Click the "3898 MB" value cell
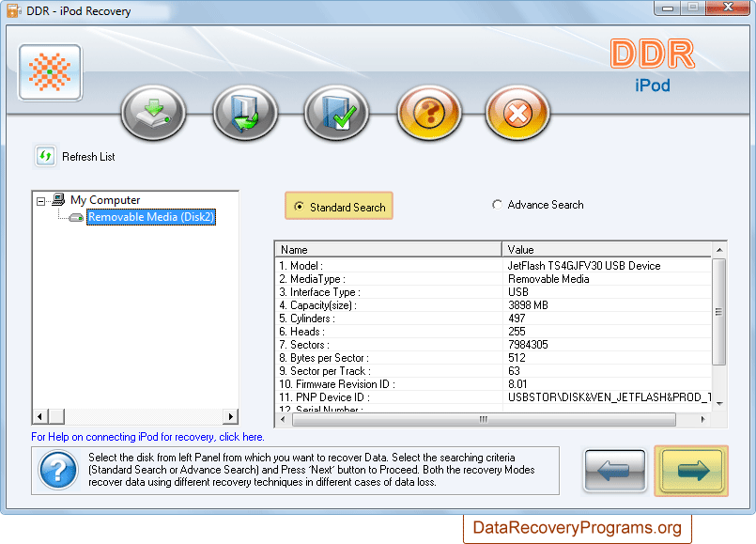Image resolution: width=756 pixels, height=544 pixels. (x=528, y=305)
